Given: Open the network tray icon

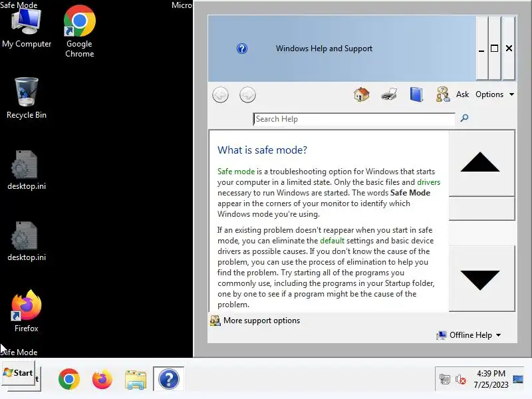Looking at the screenshot, I should pyautogui.click(x=444, y=379).
